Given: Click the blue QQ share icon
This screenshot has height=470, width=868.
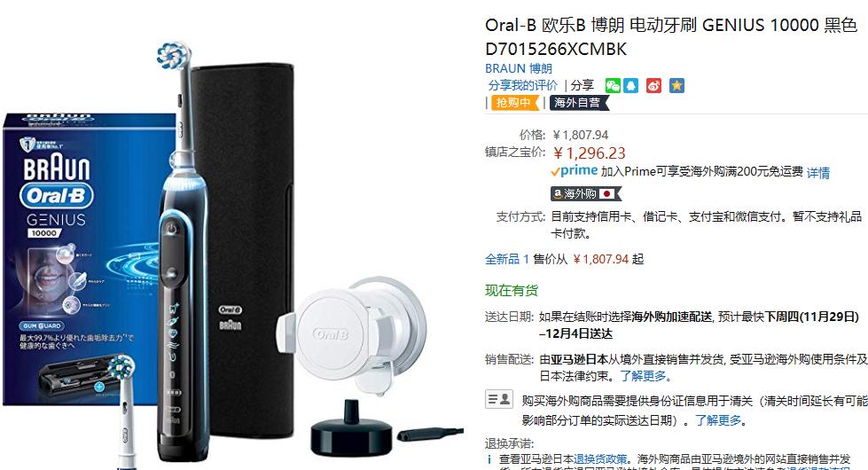Looking at the screenshot, I should click(x=631, y=86).
